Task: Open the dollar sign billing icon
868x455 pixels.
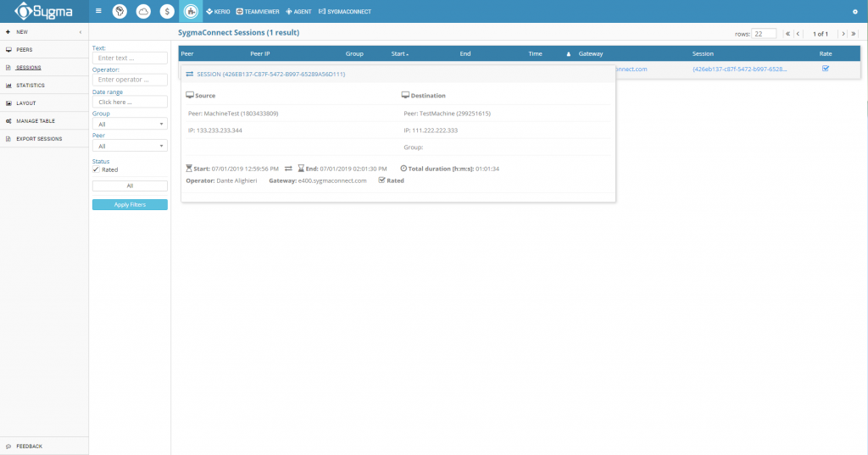Action: (x=167, y=11)
